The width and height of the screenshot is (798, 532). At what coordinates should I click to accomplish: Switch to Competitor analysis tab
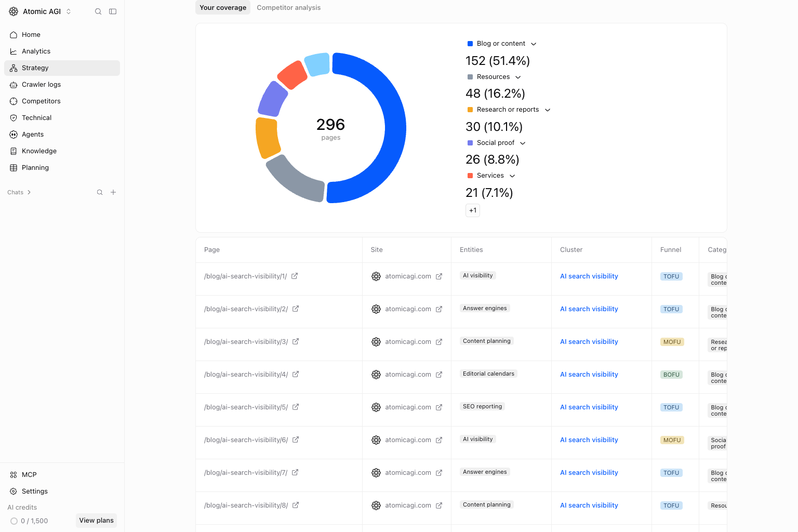pos(288,8)
